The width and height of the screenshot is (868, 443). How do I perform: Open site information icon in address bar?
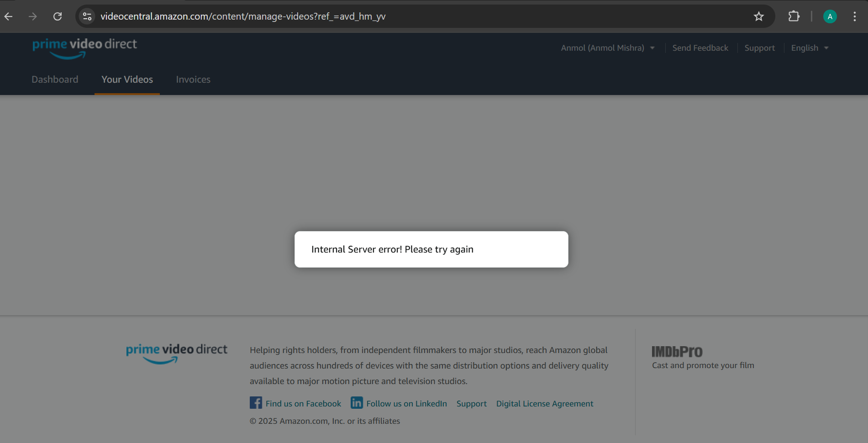point(87,16)
